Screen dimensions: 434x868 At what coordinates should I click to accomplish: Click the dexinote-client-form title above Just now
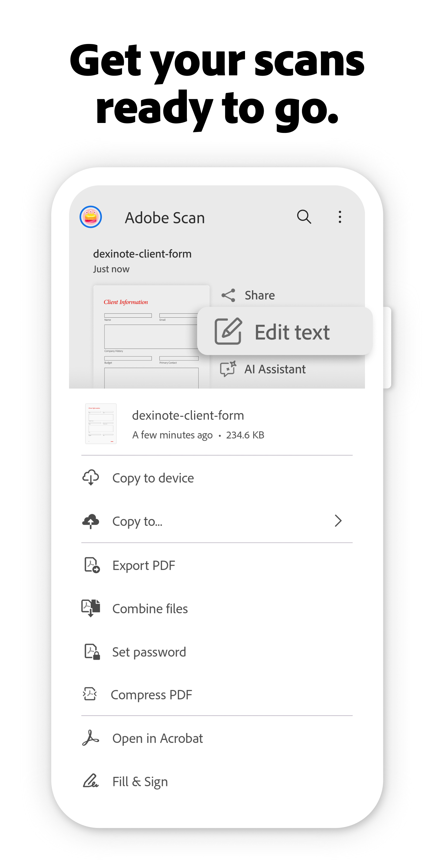(142, 253)
